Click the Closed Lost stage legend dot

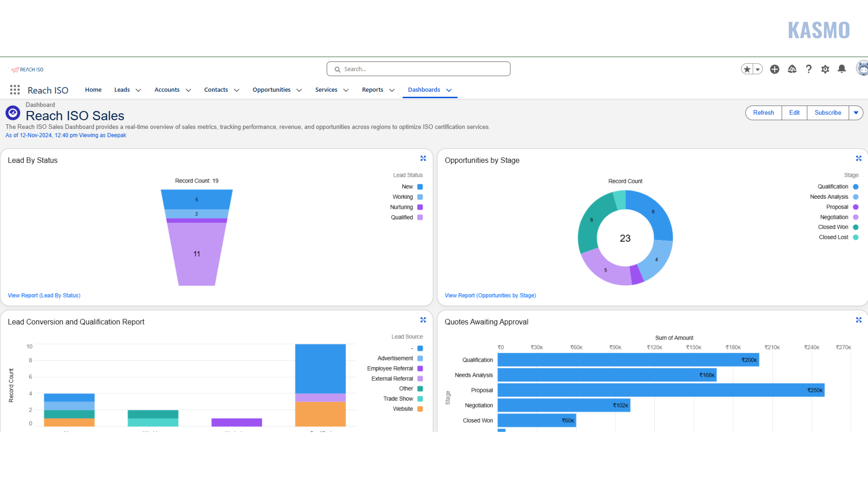pos(855,237)
